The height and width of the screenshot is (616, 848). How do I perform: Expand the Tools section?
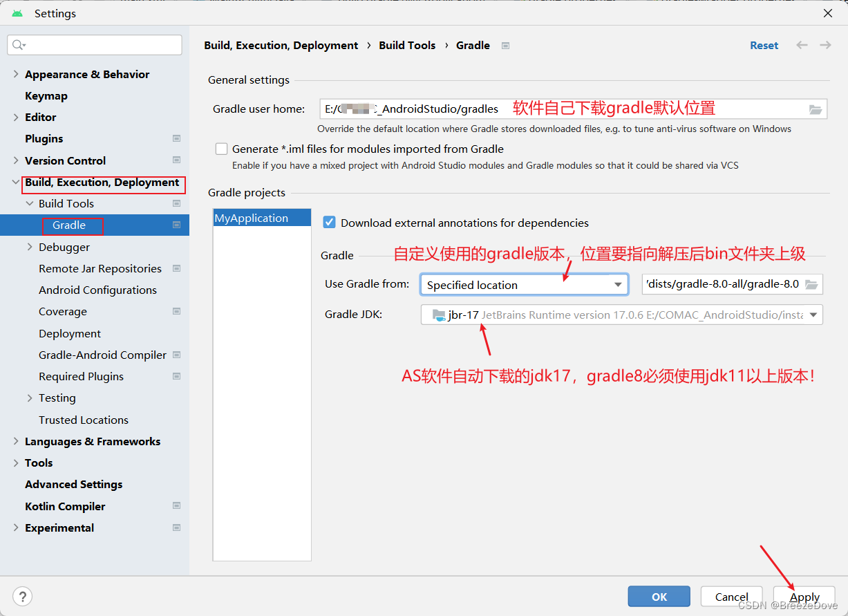tap(15, 463)
